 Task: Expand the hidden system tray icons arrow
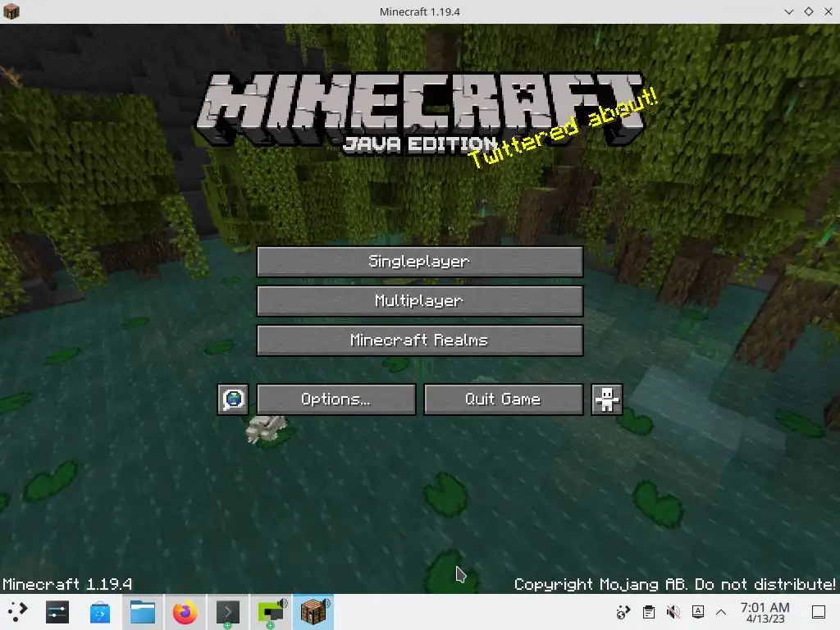pyautogui.click(x=722, y=612)
